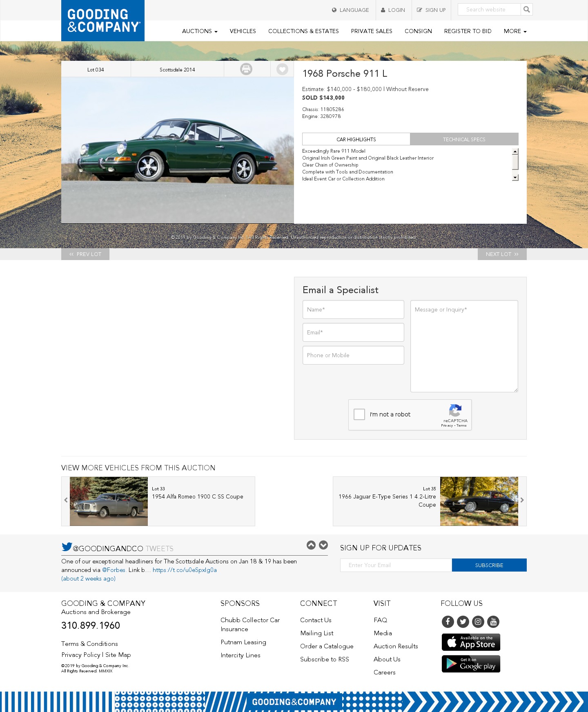588x712 pixels.
Task: Open Register to Bid menu item
Action: [468, 31]
